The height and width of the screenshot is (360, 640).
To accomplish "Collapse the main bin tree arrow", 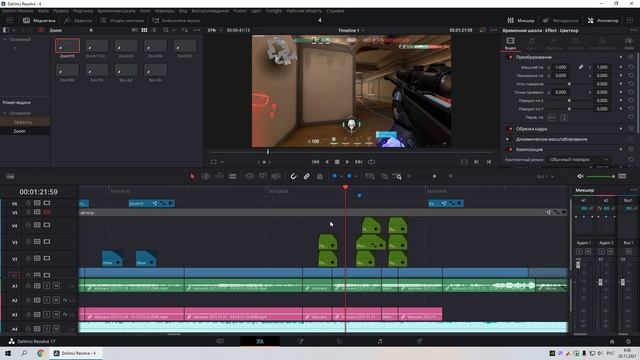I will click(5, 40).
